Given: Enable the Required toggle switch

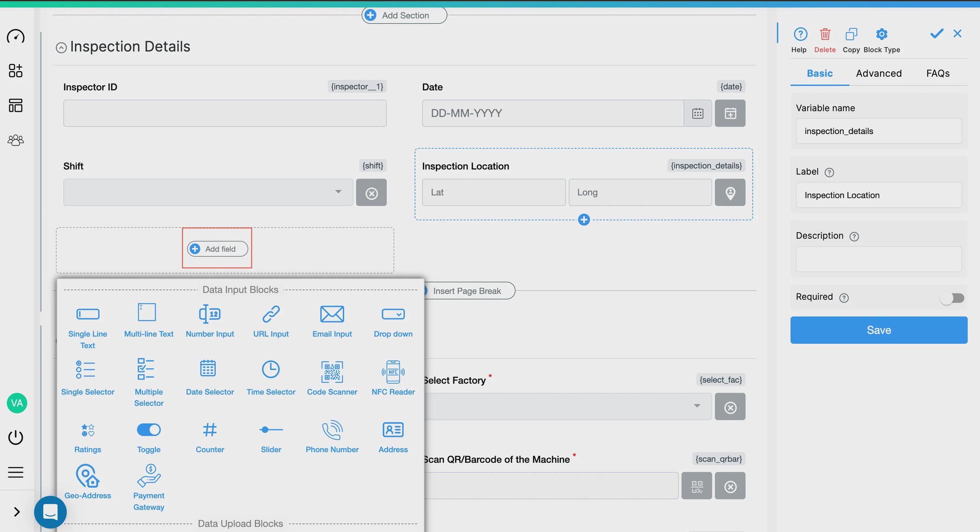Looking at the screenshot, I should [x=952, y=298].
